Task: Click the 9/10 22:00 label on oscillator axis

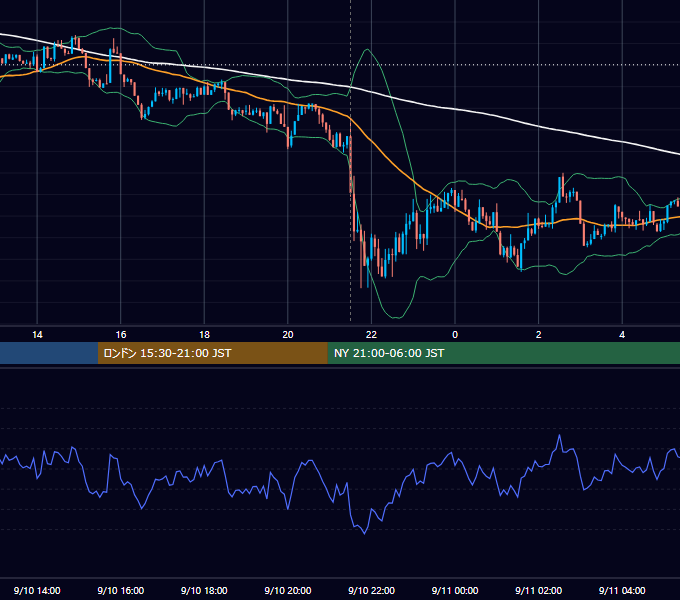Action: [371, 590]
